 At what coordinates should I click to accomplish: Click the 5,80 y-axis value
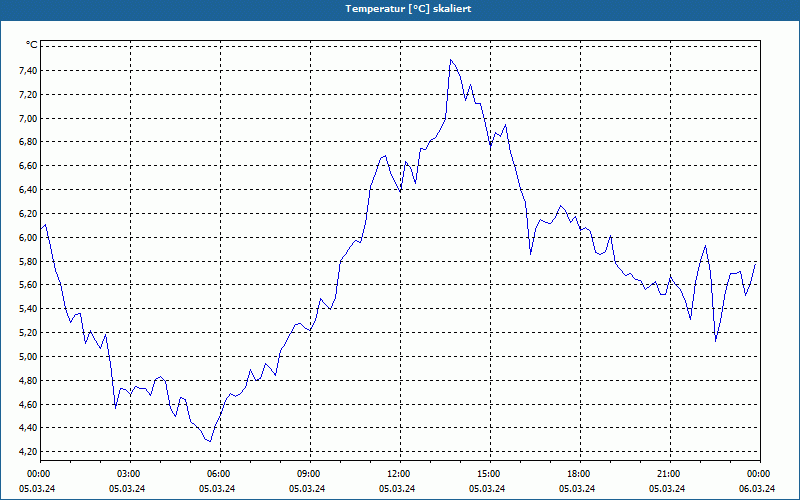point(28,262)
